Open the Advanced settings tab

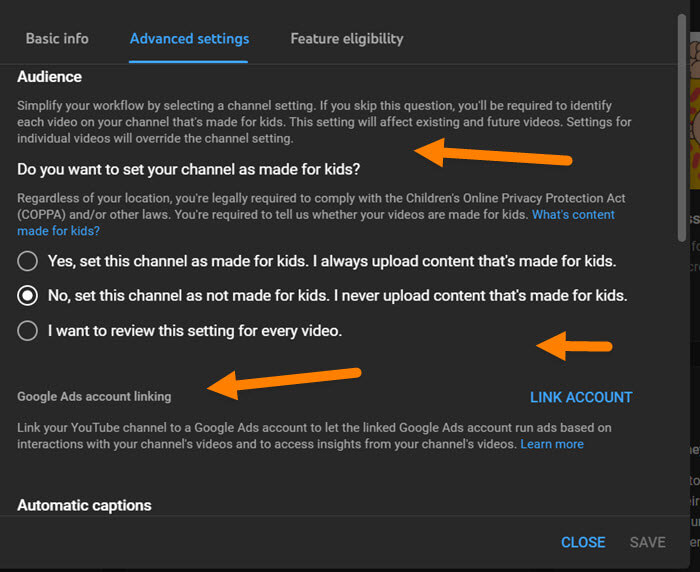[x=189, y=39]
